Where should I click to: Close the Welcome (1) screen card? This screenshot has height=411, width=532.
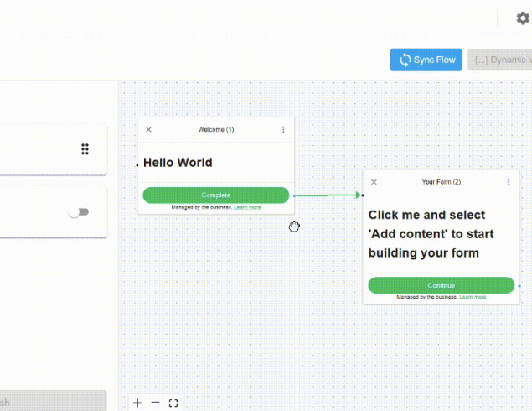pyautogui.click(x=149, y=129)
